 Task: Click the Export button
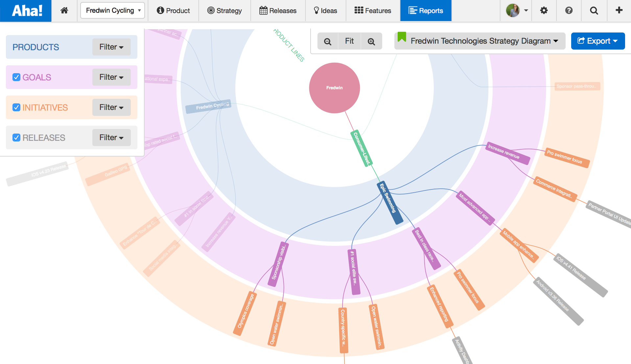point(598,41)
